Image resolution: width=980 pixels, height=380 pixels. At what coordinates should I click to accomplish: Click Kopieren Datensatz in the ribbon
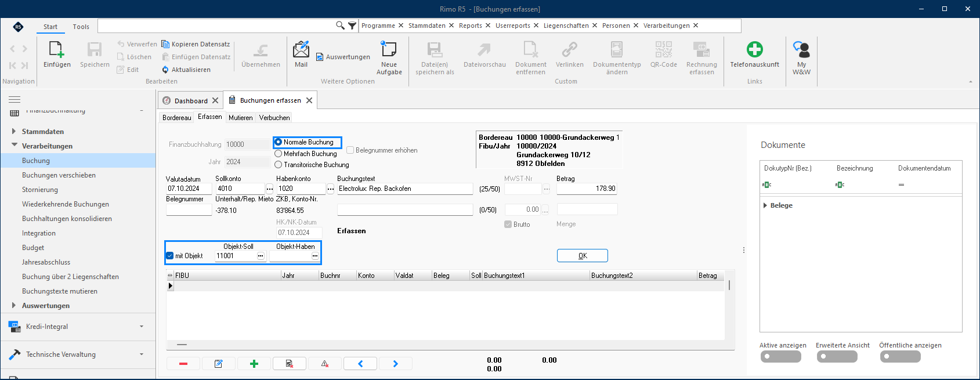[196, 44]
